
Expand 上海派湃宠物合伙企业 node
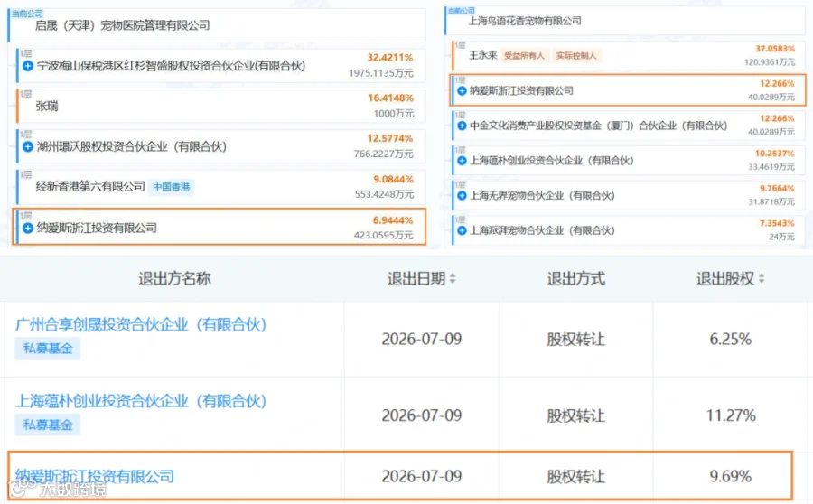click(x=462, y=230)
